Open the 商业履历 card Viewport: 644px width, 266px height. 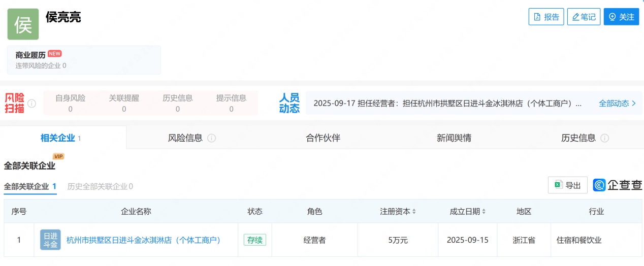point(84,60)
